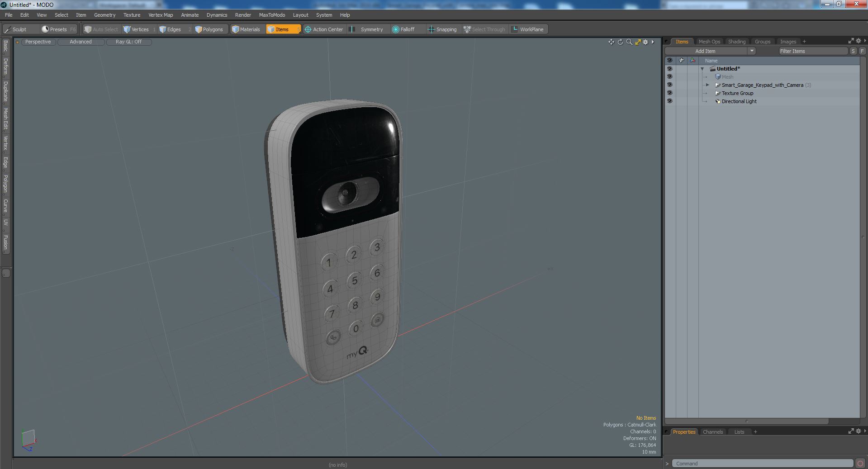Switch to the Shading tab

point(737,42)
